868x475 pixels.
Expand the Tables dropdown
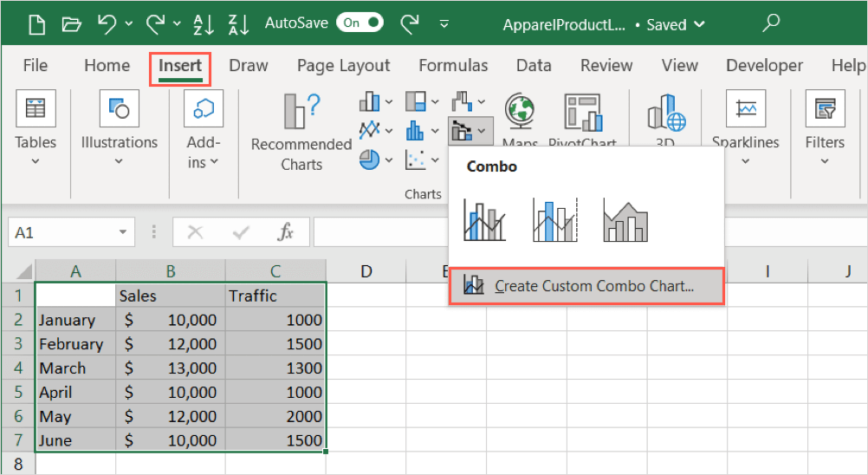tap(36, 161)
